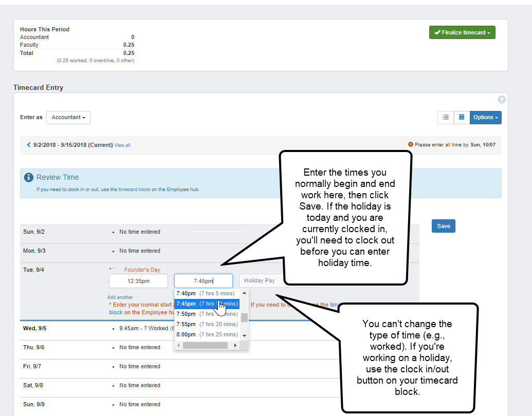Click the time list scroll left arrow

(178, 346)
